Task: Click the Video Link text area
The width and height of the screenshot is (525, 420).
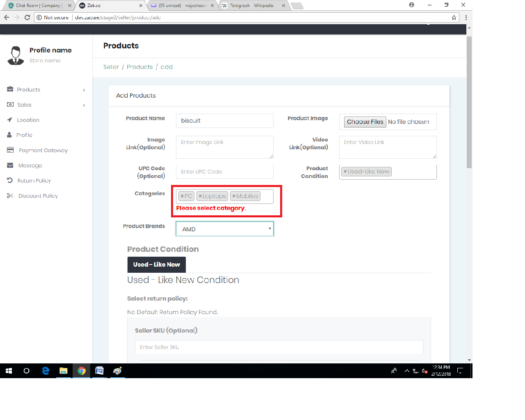Action: coord(388,147)
